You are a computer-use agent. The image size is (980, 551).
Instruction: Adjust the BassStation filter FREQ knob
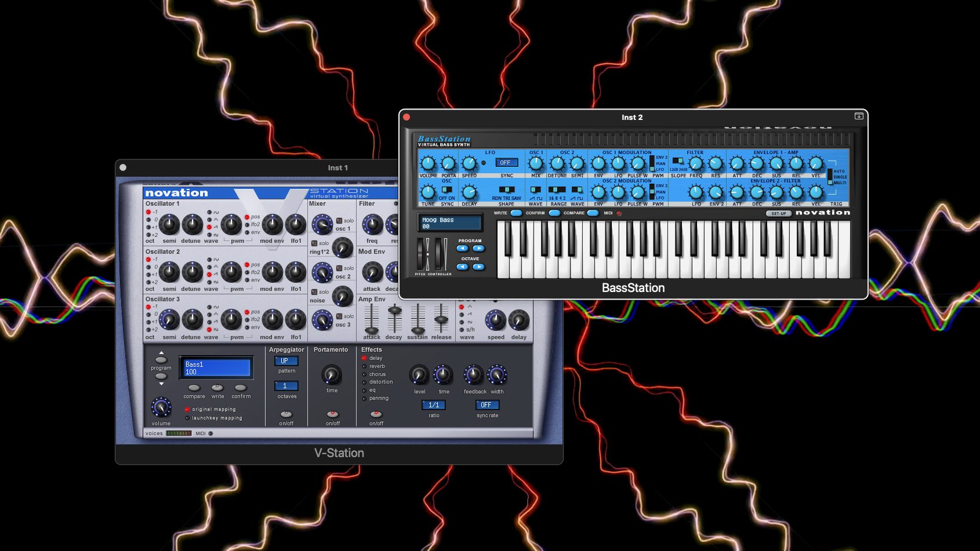coord(696,164)
